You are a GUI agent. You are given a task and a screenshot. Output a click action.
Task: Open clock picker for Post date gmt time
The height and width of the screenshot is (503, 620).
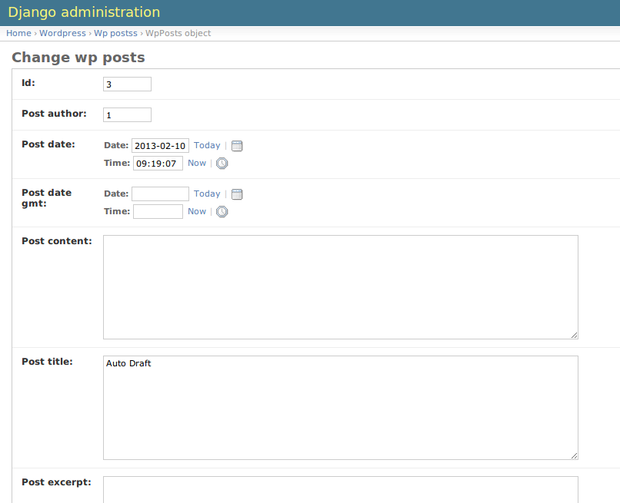point(222,211)
